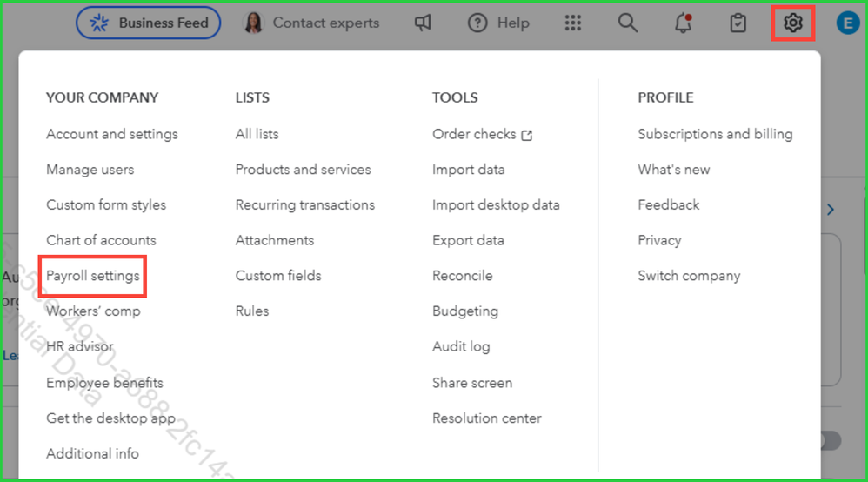Open Chart of accounts
Image resolution: width=868 pixels, height=482 pixels.
[101, 240]
